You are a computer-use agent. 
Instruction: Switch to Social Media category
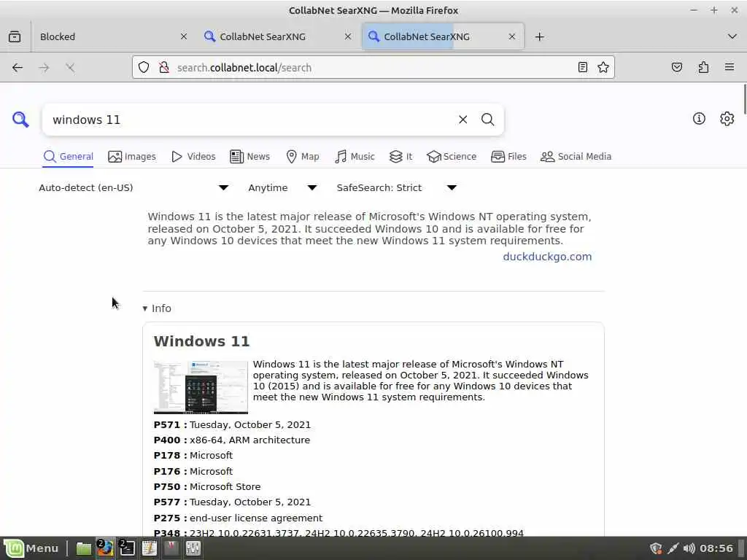coord(576,157)
